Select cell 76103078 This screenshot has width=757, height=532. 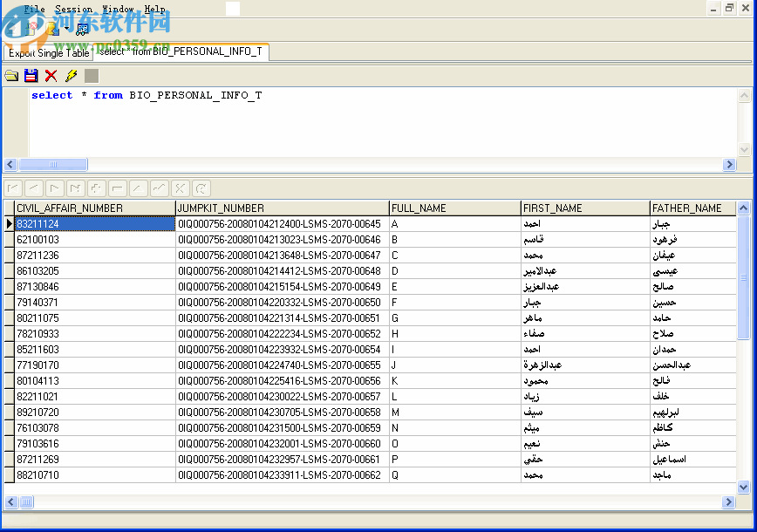[x=94, y=427]
